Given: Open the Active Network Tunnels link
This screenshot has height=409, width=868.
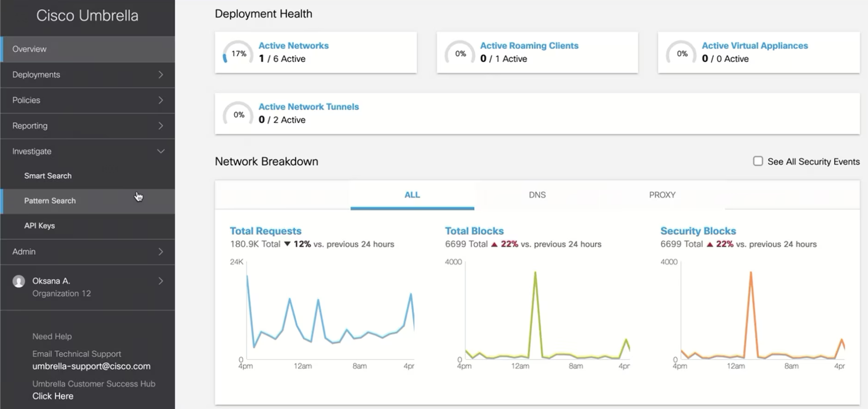Looking at the screenshot, I should [x=309, y=107].
